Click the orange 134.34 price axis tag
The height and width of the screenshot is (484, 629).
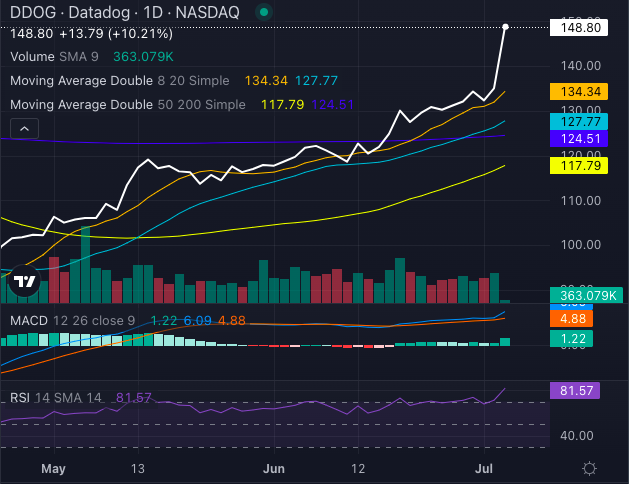tap(579, 92)
